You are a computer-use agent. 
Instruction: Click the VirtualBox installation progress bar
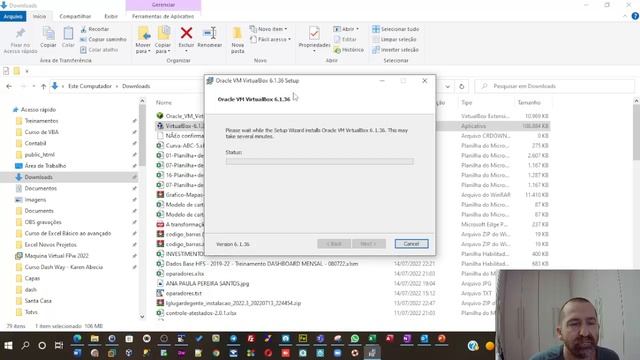[x=320, y=162]
